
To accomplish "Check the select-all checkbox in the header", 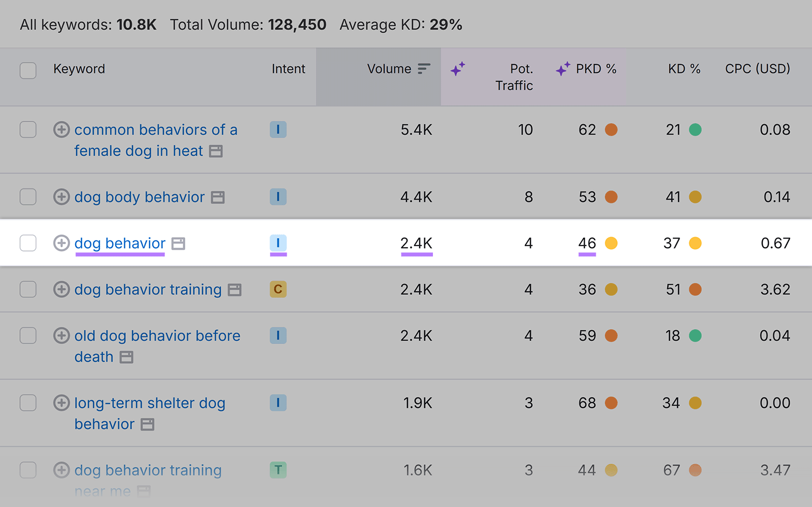I will (x=28, y=71).
